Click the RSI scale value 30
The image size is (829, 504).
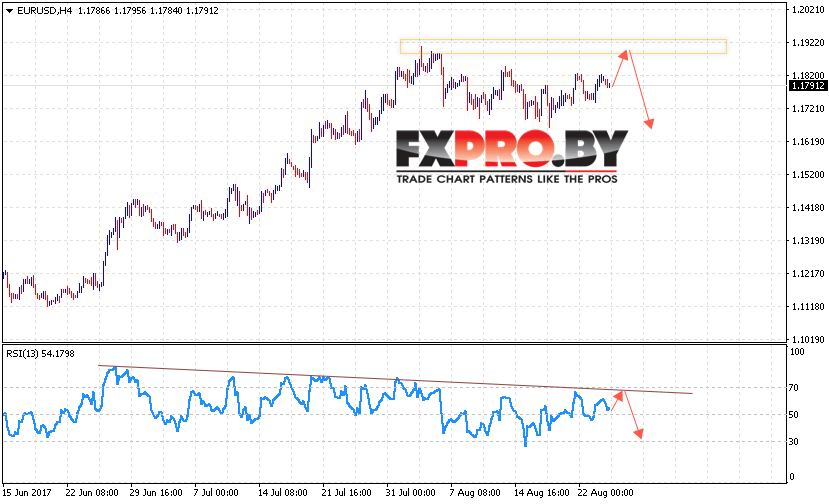(794, 442)
